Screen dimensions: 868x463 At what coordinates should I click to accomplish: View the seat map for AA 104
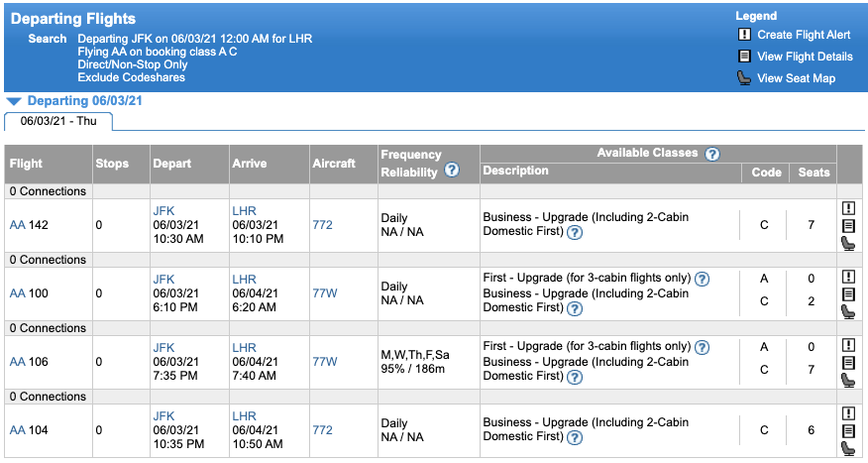click(848, 448)
